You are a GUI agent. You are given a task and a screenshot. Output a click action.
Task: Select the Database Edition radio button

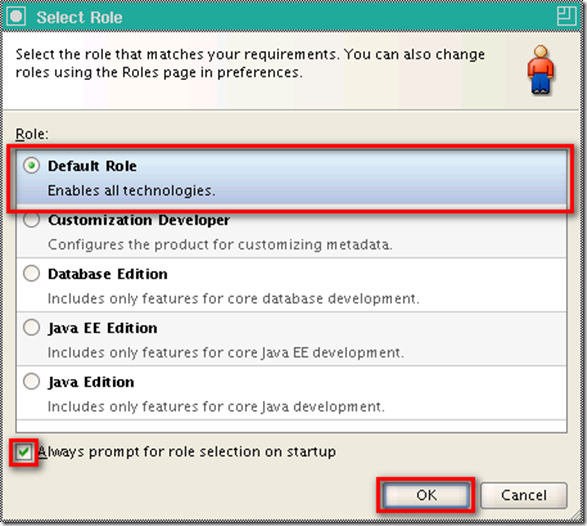[31, 273]
